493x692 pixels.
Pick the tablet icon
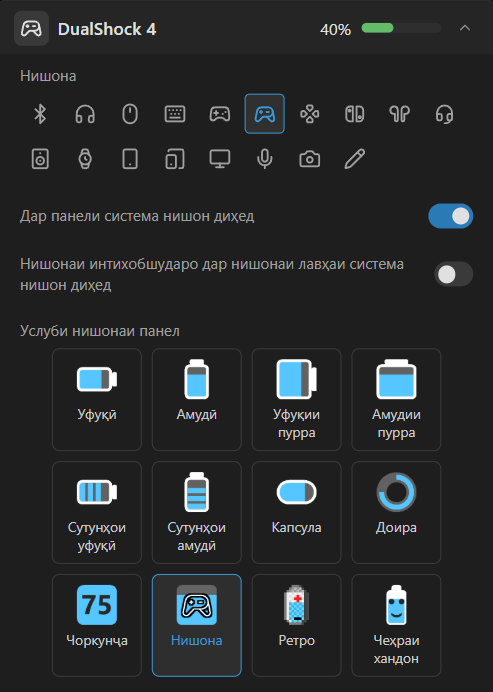click(x=130, y=159)
